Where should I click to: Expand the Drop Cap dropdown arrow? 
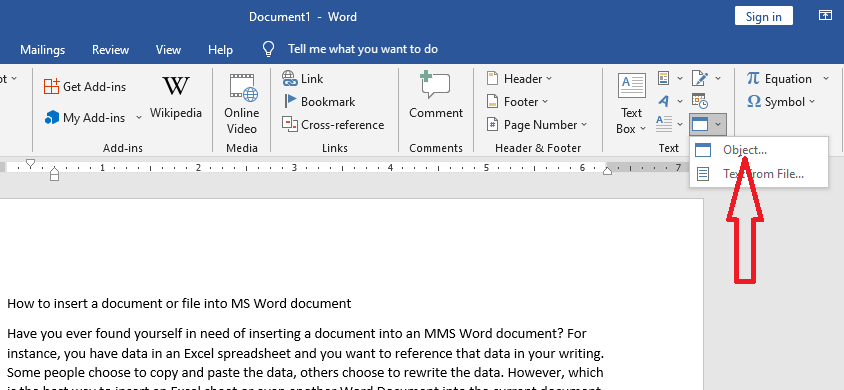pos(680,125)
